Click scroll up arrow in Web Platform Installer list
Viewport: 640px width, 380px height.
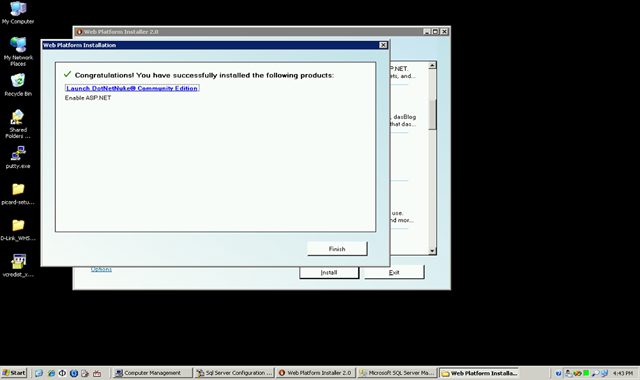point(432,65)
